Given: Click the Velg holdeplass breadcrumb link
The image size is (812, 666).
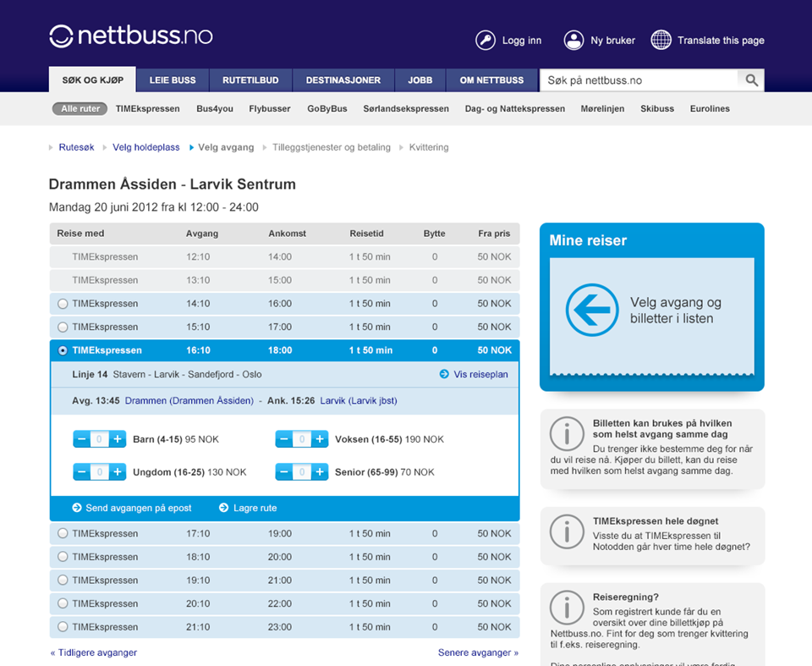Looking at the screenshot, I should [146, 147].
